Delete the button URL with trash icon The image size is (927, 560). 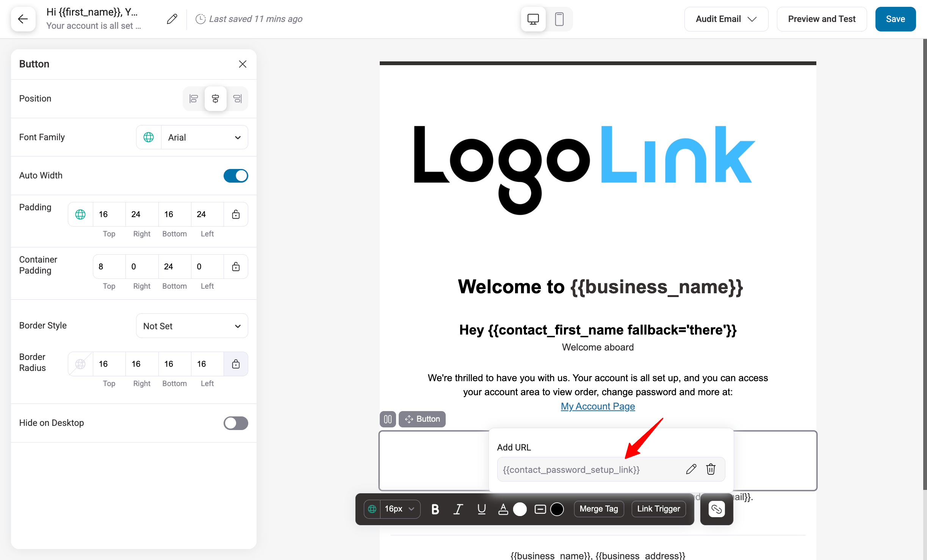(x=711, y=469)
